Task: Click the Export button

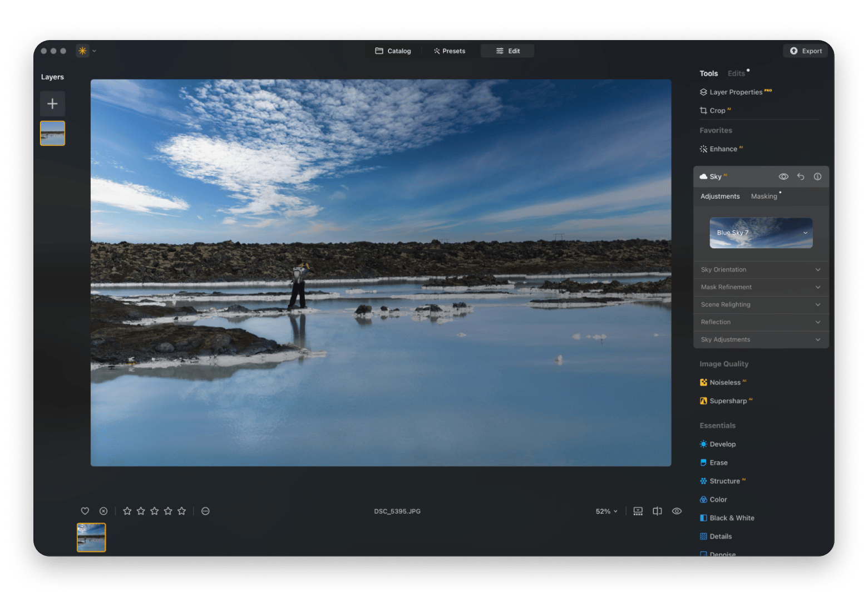Action: (x=805, y=51)
